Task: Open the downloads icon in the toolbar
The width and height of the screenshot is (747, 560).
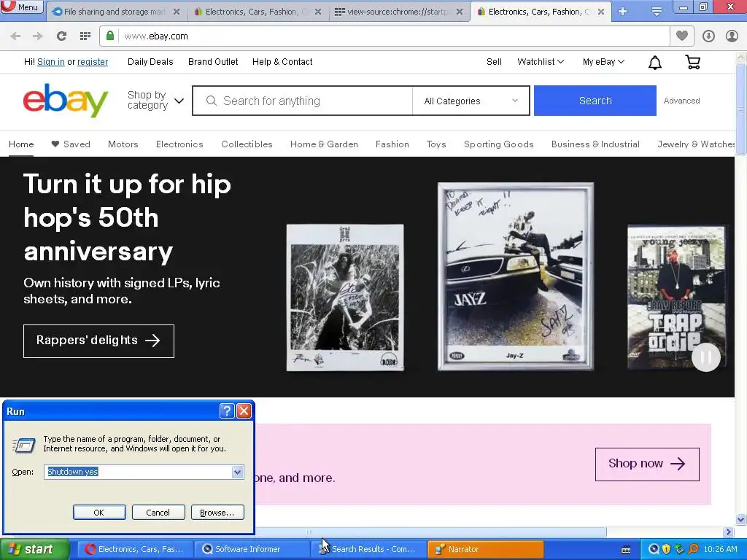Action: click(708, 36)
